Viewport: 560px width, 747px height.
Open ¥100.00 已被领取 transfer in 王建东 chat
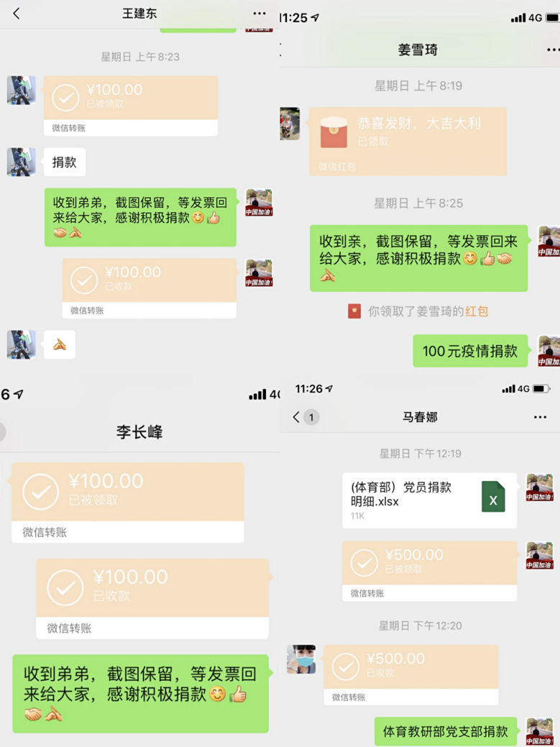tap(131, 106)
